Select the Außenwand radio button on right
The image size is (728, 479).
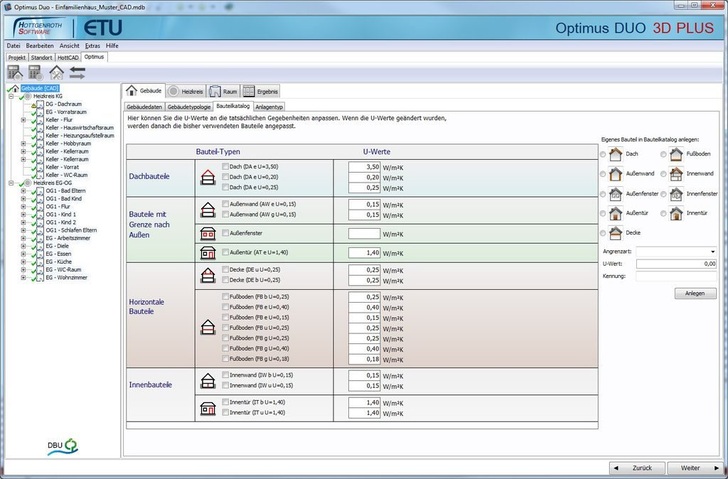click(x=603, y=173)
